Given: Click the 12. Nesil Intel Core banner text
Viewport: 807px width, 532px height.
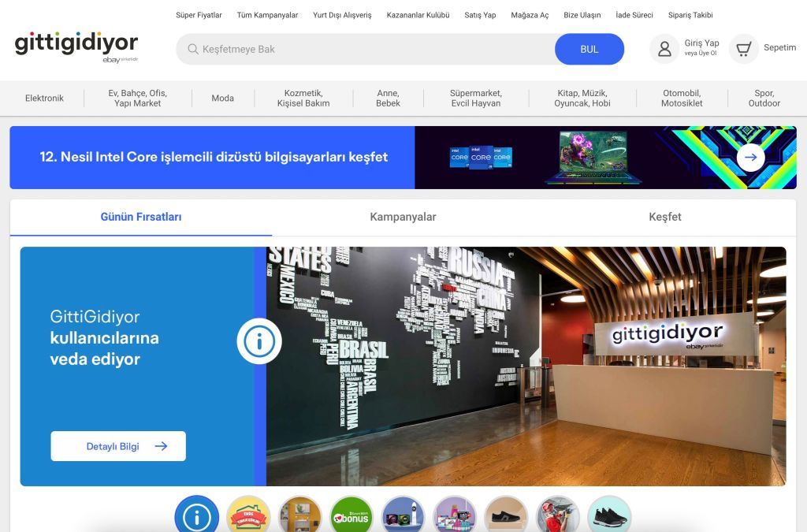Looking at the screenshot, I should click(214, 157).
